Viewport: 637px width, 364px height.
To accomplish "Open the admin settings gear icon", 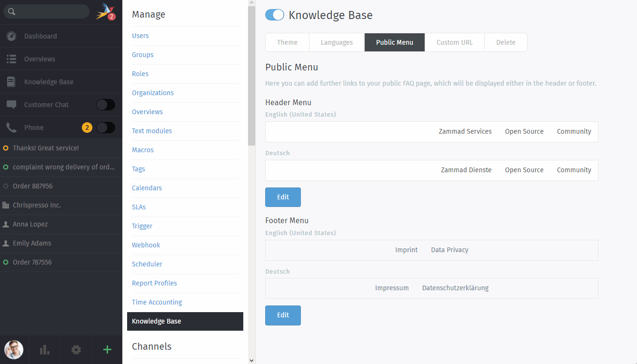I will pyautogui.click(x=76, y=350).
